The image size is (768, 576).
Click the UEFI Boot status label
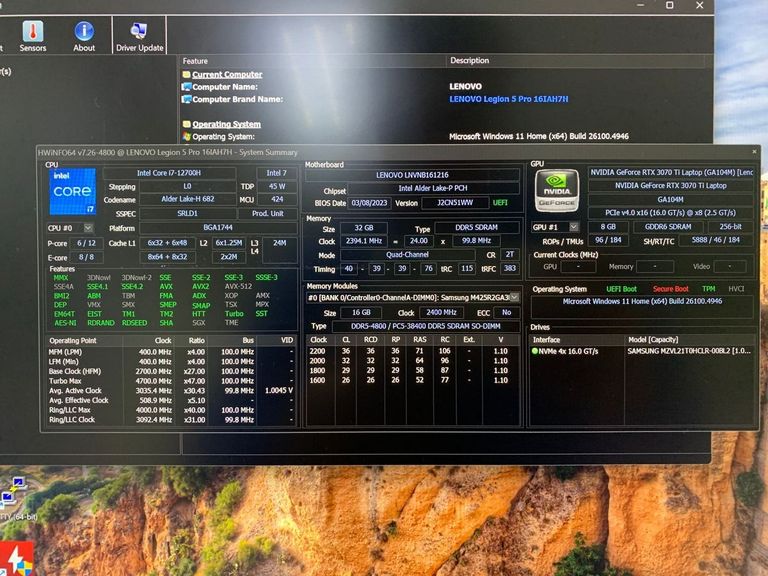point(621,289)
